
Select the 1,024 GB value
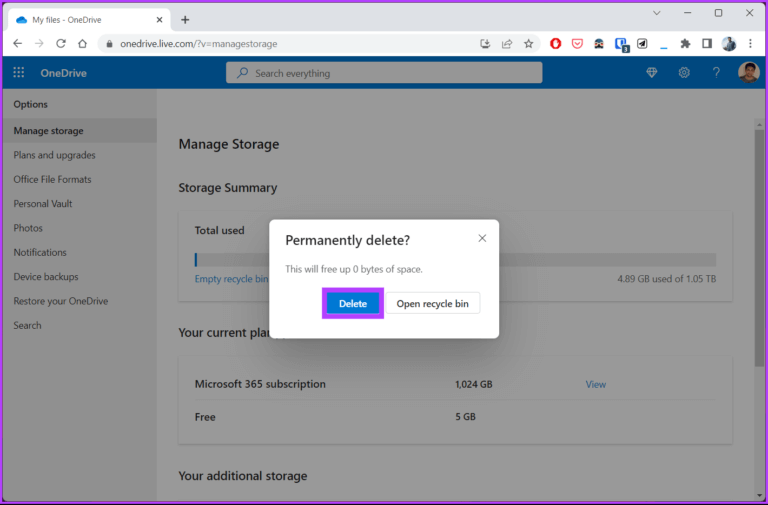474,385
